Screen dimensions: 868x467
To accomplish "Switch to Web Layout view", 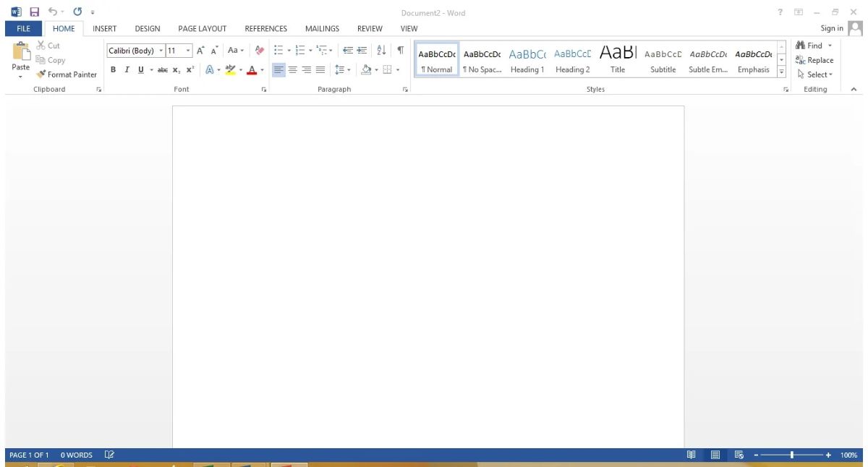I will point(739,455).
